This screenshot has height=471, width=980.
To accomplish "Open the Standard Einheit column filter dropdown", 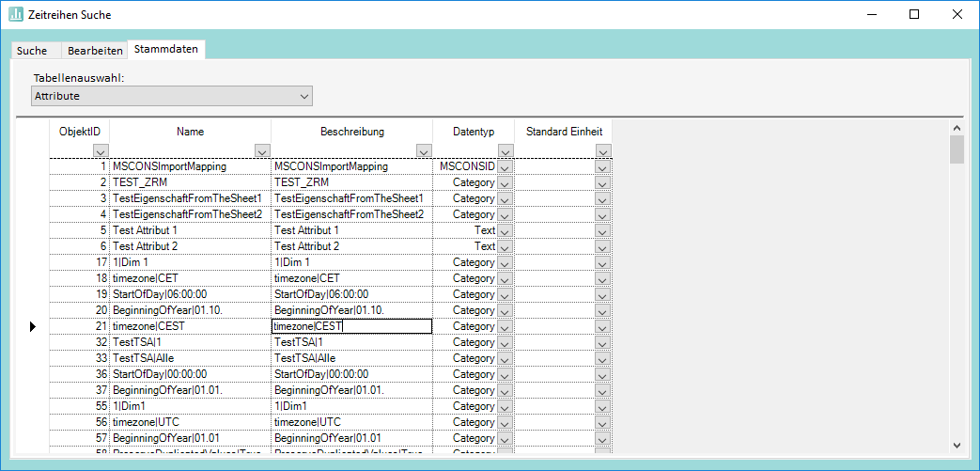I will click(x=603, y=150).
